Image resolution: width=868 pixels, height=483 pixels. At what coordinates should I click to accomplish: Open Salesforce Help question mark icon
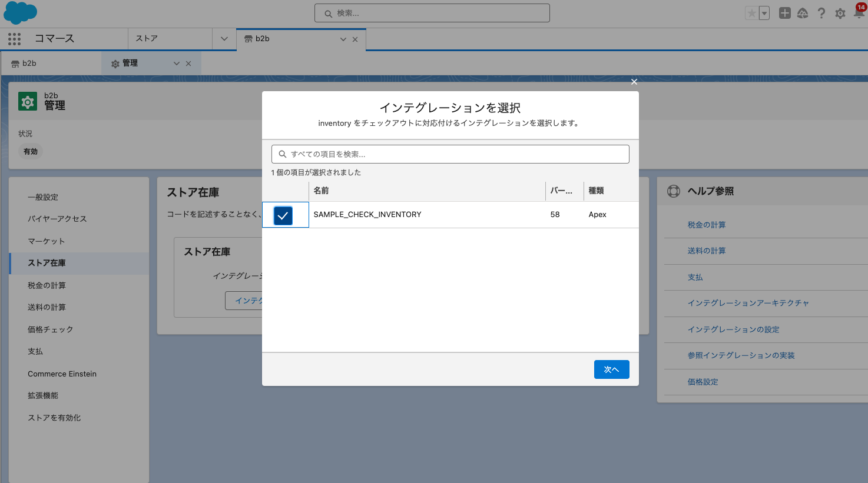tap(821, 13)
